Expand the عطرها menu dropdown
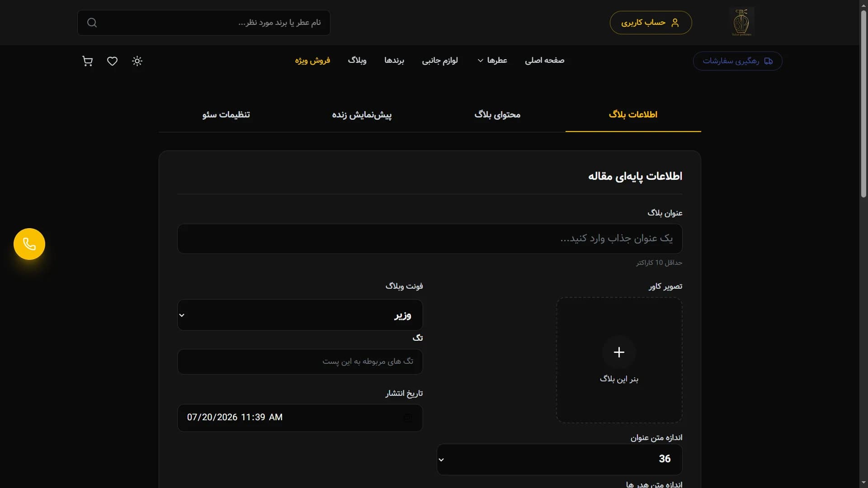This screenshot has width=868, height=488. (x=492, y=60)
